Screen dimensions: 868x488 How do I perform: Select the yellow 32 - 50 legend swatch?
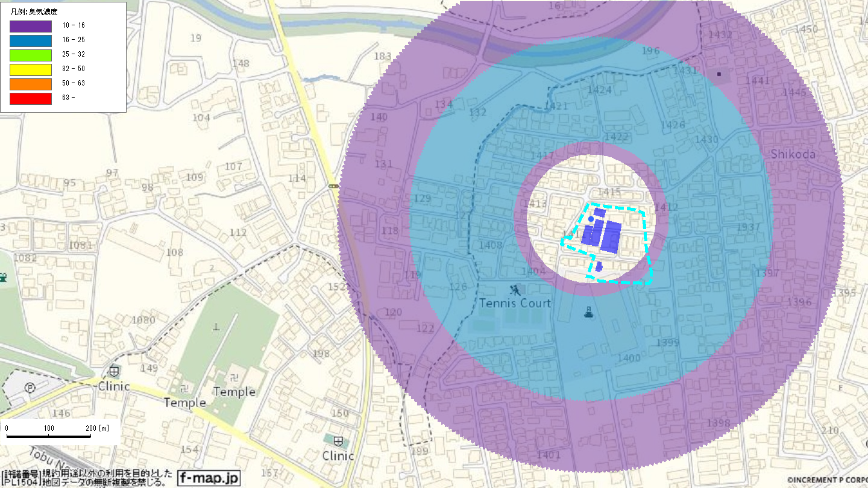tap(31, 69)
